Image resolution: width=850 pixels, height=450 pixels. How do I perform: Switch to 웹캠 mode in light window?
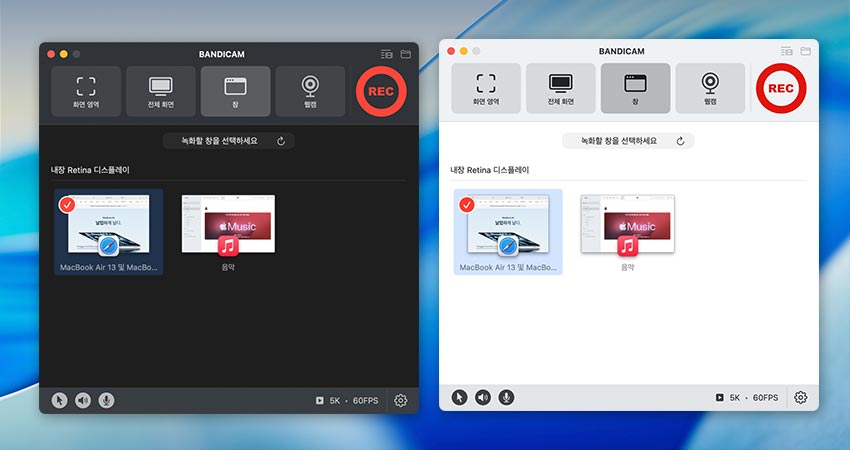(x=710, y=88)
